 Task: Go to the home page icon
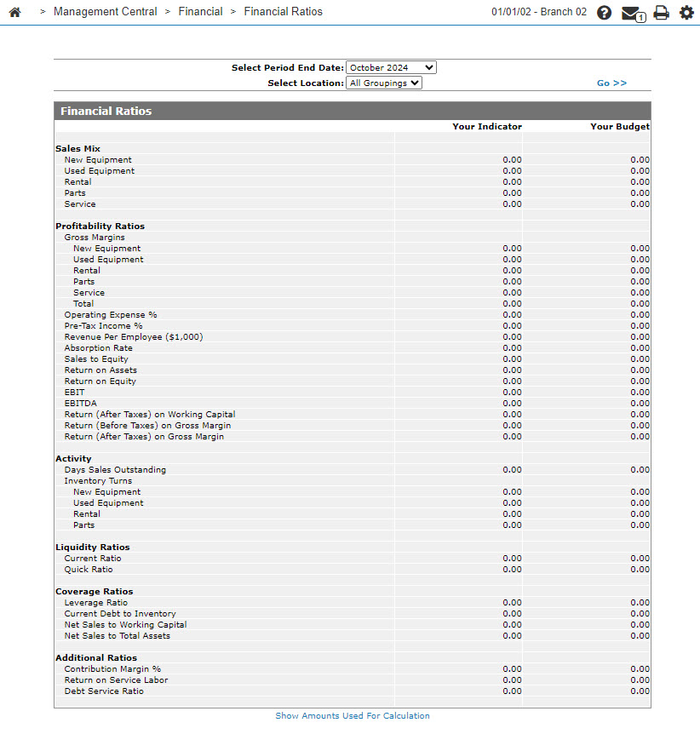pos(15,12)
